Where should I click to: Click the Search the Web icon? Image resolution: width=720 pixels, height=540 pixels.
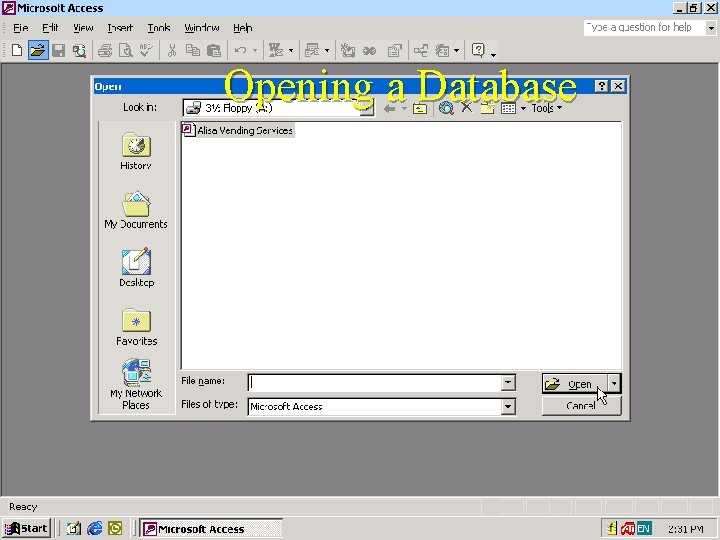click(x=446, y=109)
